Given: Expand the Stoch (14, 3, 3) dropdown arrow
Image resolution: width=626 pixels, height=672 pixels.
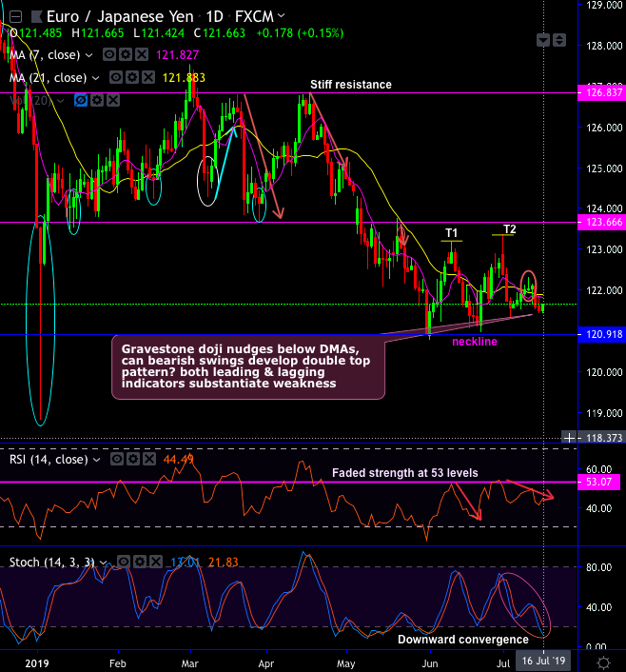Looking at the screenshot, I should coord(104,563).
